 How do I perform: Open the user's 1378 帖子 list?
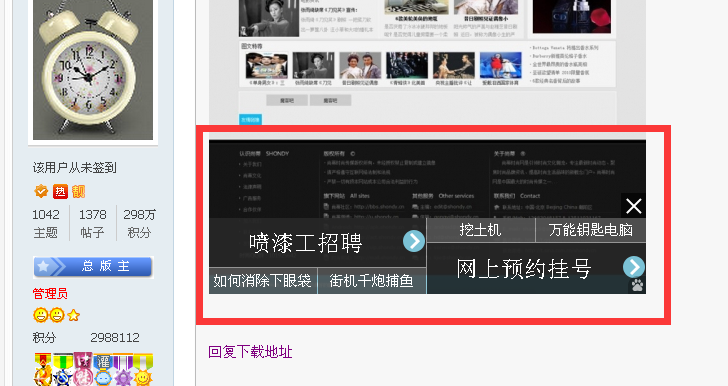[92, 223]
